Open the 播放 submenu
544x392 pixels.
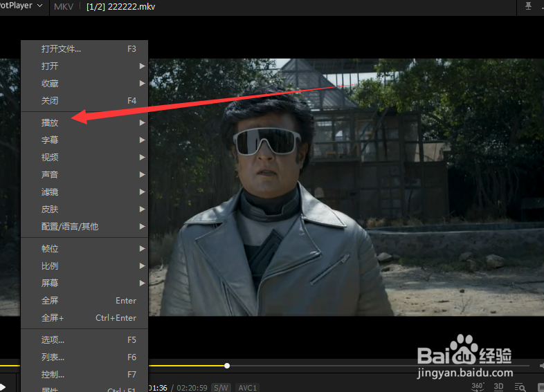coord(84,122)
